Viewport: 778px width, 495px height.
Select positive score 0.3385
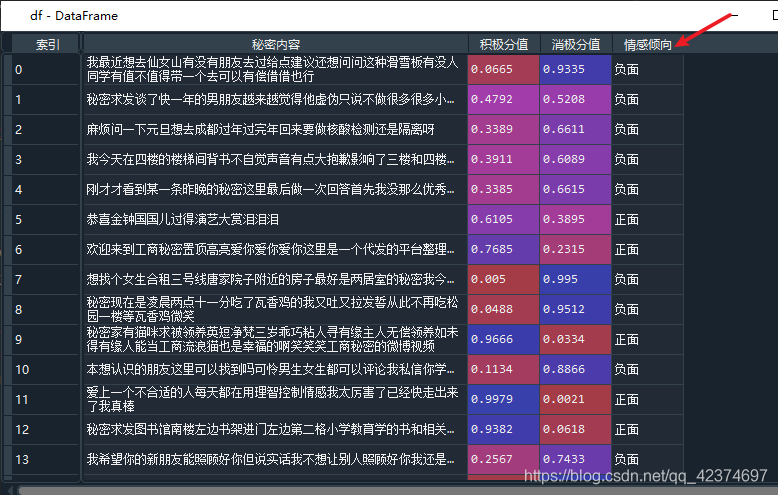coord(503,189)
